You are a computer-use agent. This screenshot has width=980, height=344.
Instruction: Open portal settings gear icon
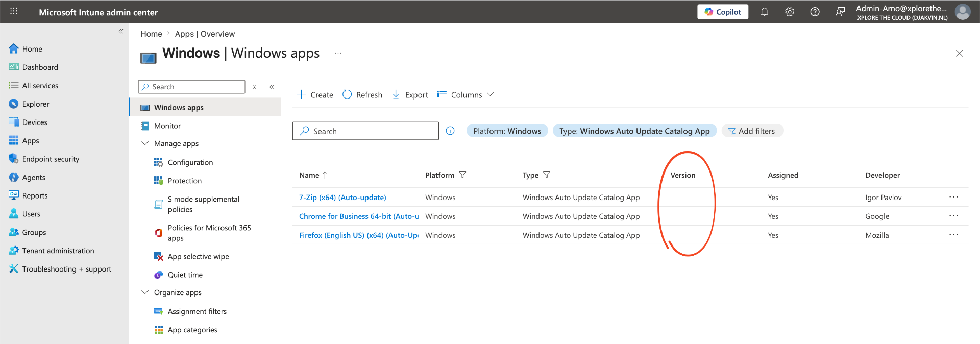click(x=790, y=12)
